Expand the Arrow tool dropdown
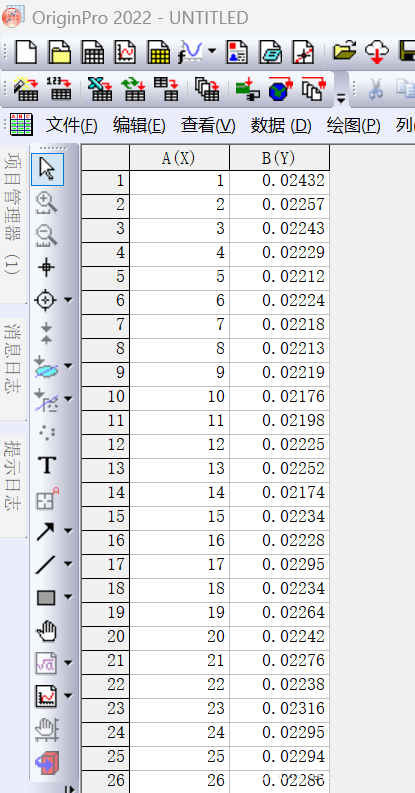This screenshot has width=415, height=793. 68,531
